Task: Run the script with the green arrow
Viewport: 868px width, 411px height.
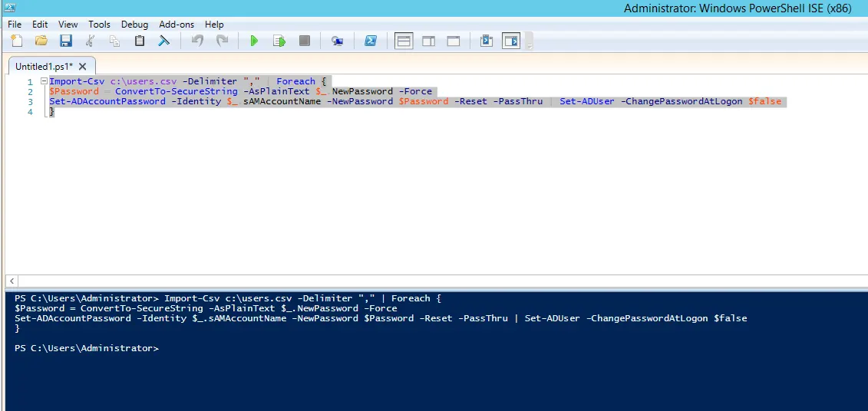Action: (254, 41)
